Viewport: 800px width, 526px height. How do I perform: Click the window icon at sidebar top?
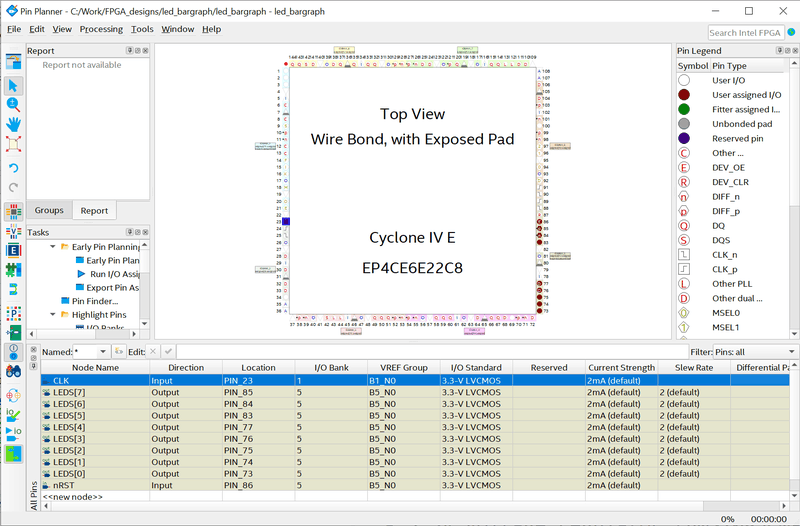pos(13,62)
